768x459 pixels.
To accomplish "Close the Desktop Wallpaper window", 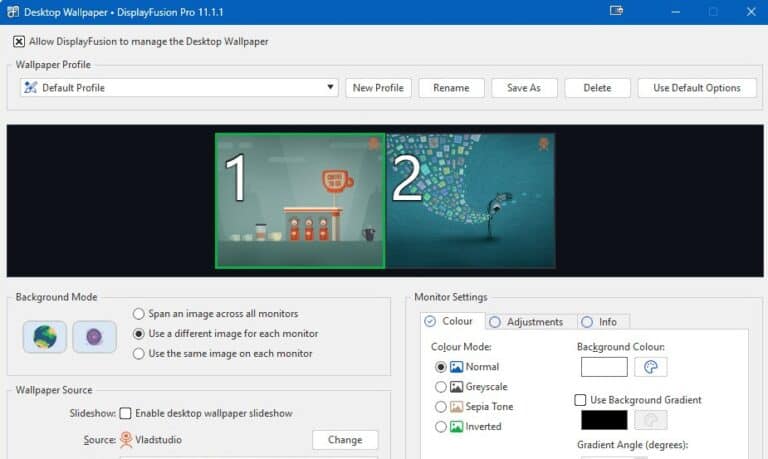I will [751, 12].
